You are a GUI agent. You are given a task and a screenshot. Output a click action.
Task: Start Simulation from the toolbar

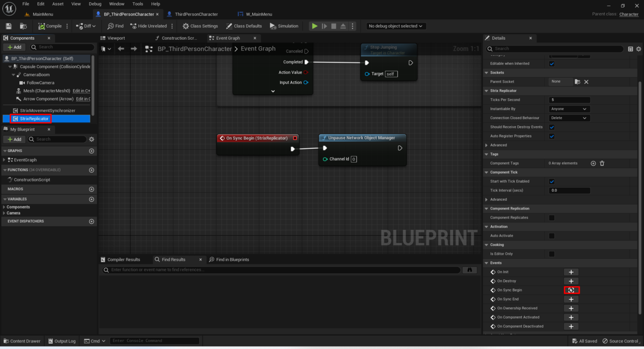[284, 26]
